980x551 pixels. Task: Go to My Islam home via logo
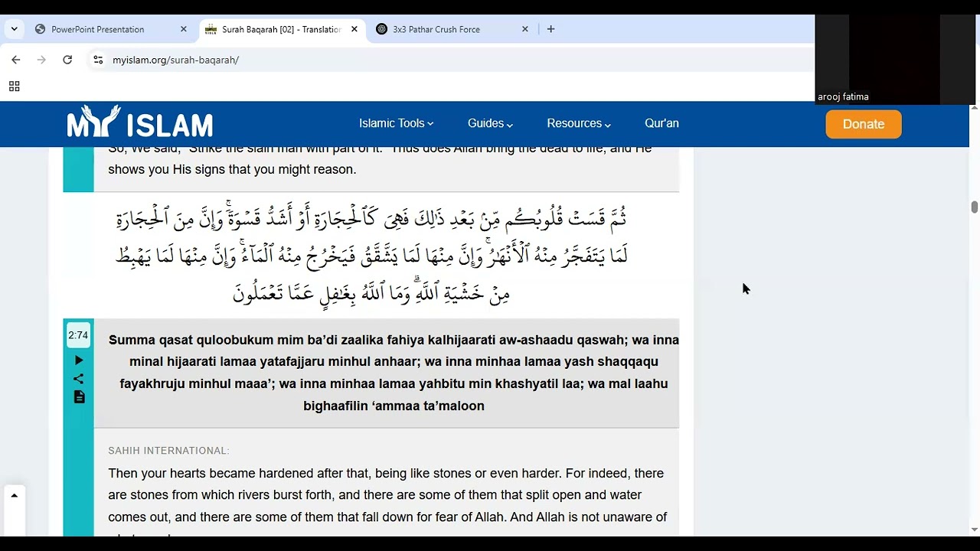tap(140, 122)
